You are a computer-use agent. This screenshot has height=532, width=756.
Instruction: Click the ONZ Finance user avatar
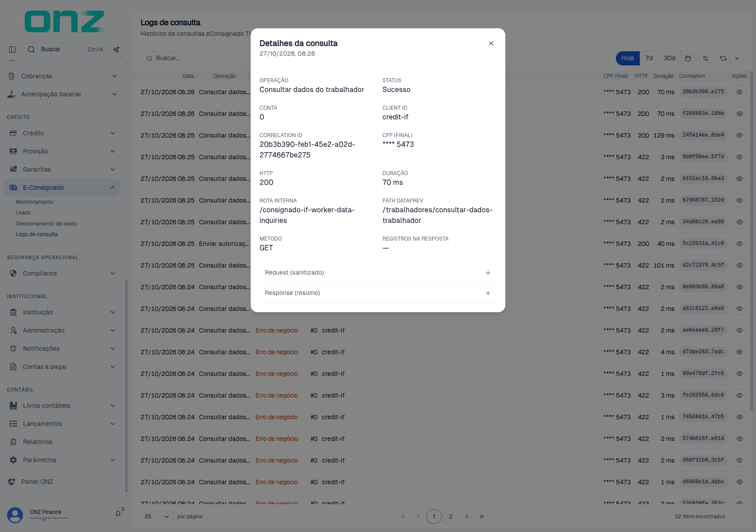(15, 515)
